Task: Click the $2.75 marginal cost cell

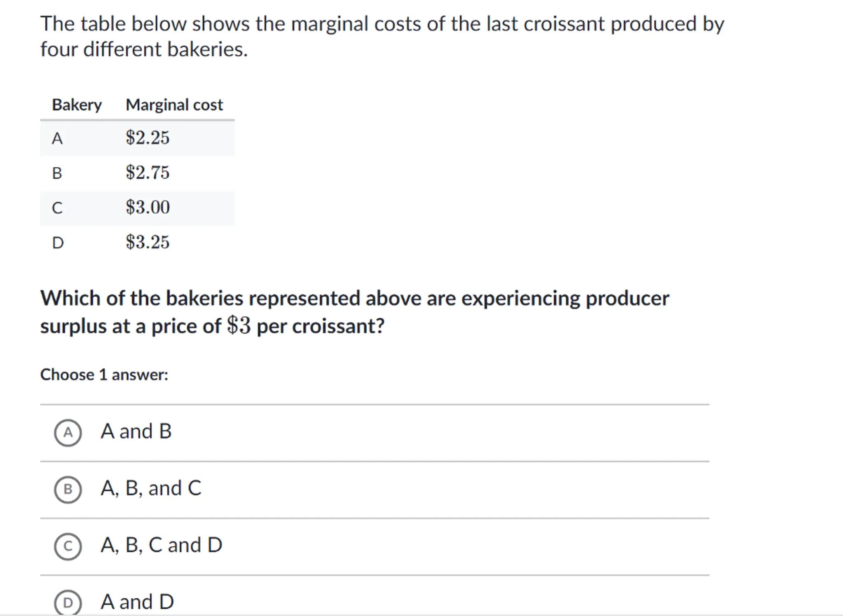Action: point(148,172)
